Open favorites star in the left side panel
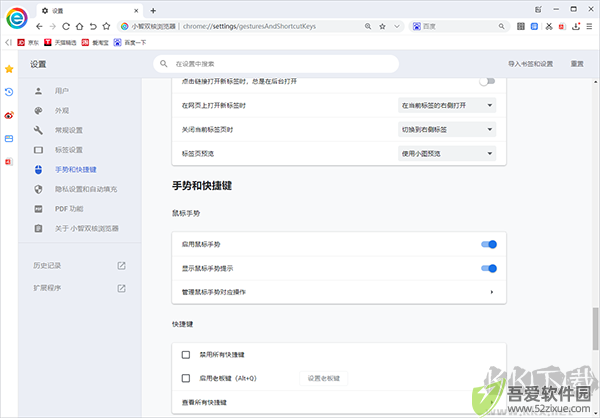The image size is (600, 418). pyautogui.click(x=9, y=69)
